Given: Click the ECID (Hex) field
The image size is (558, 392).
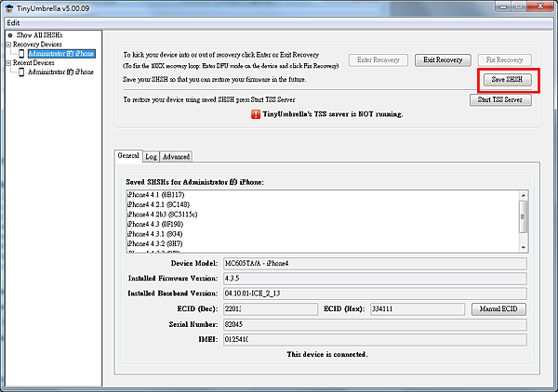Looking at the screenshot, I should [x=418, y=308].
